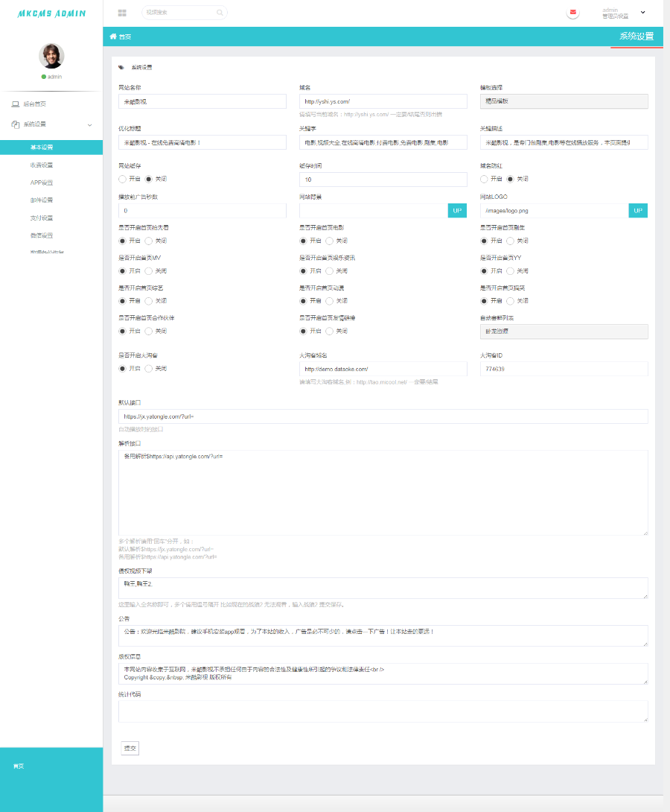Image resolution: width=670 pixels, height=812 pixels.
Task: Open APP设置 in the sidebar
Action: (x=42, y=183)
